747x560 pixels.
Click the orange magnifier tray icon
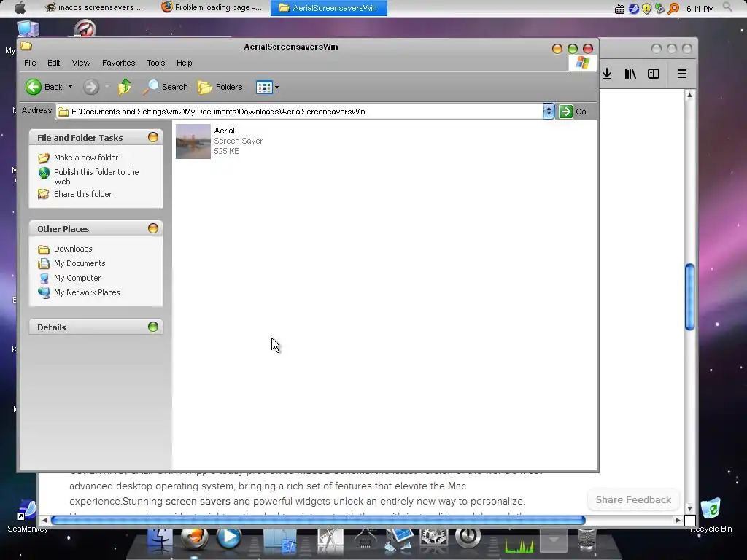673,9
